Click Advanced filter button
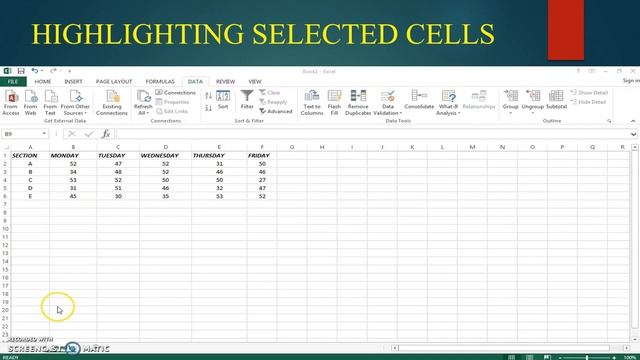Screen dimensions: 640x360 276,111
